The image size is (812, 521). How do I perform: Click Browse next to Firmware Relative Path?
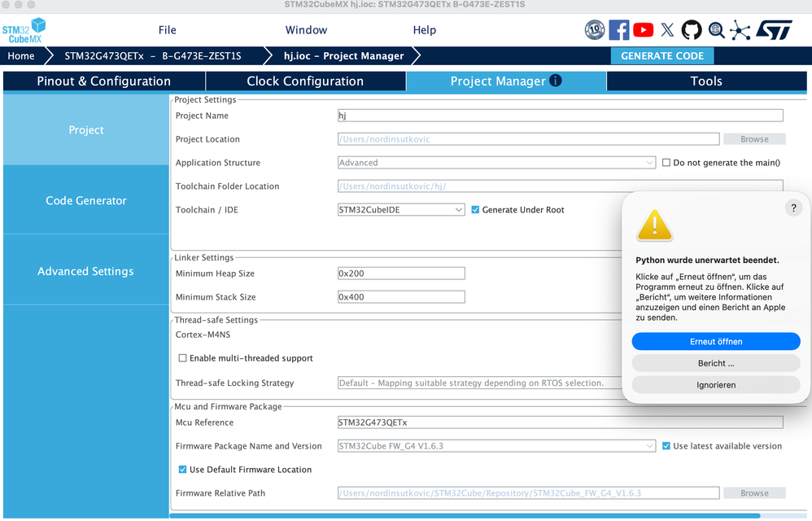(754, 493)
